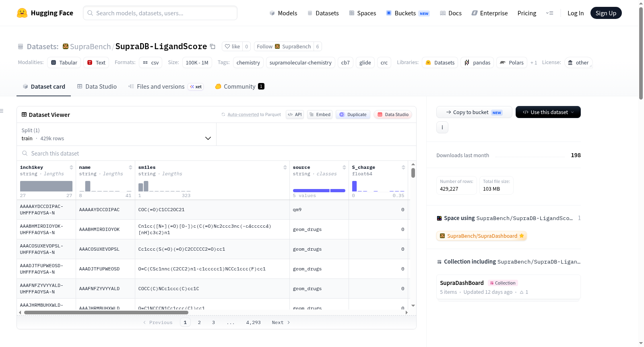Open Enterprise in the top navigation
The image size is (644, 347).
coord(490,13)
